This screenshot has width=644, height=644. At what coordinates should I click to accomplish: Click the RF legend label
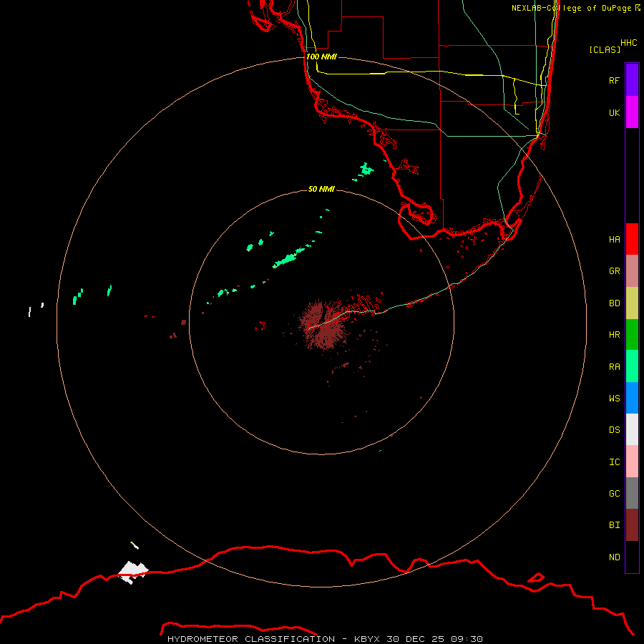(614, 80)
